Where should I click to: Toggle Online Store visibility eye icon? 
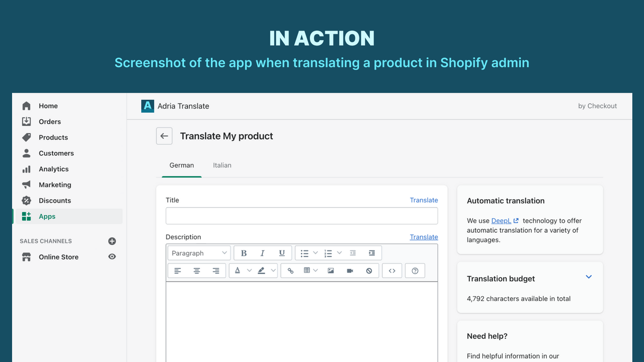tap(112, 256)
